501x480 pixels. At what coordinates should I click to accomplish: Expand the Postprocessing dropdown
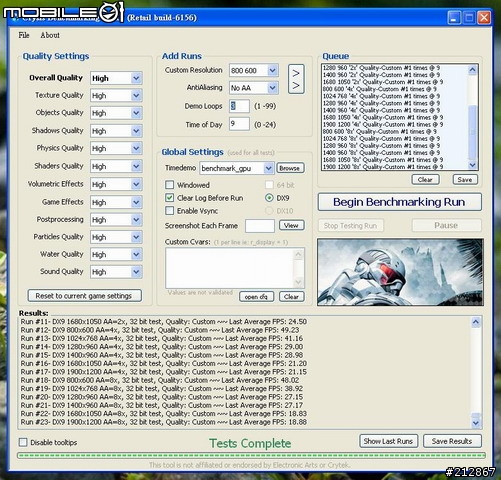[x=136, y=220]
